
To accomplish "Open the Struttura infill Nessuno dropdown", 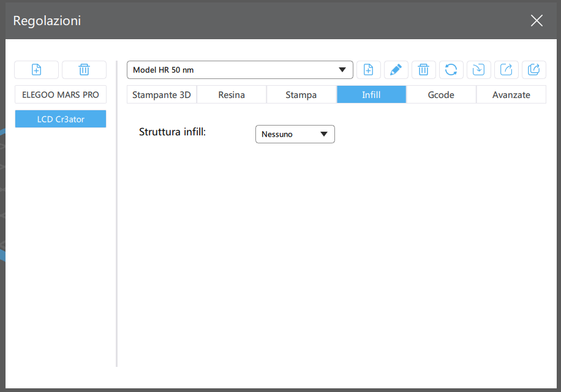I will point(295,134).
